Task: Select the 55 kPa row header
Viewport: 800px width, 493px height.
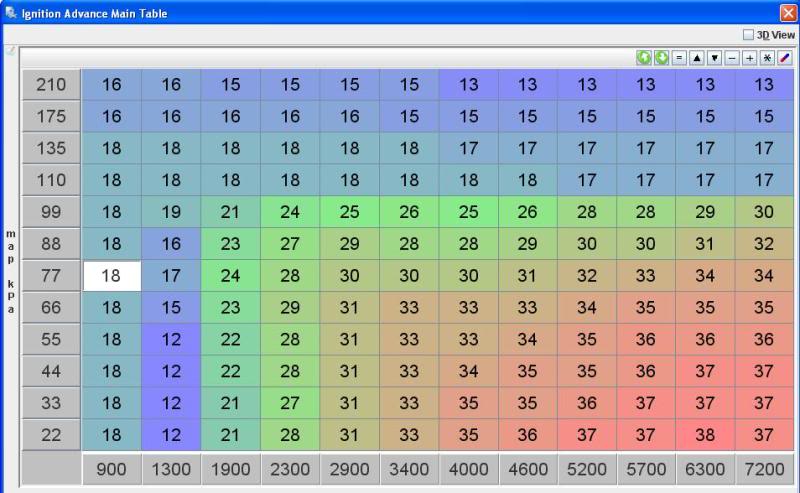Action: (x=51, y=339)
